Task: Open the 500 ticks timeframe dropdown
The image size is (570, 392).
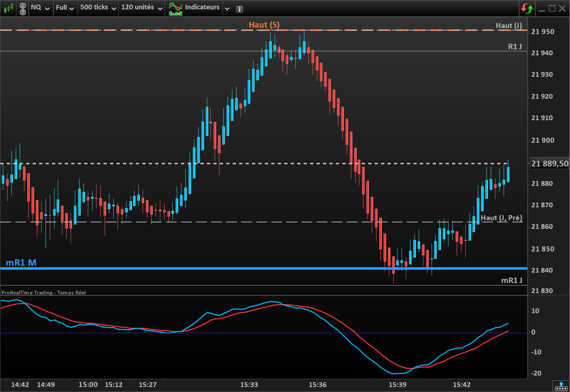Action: [x=98, y=8]
